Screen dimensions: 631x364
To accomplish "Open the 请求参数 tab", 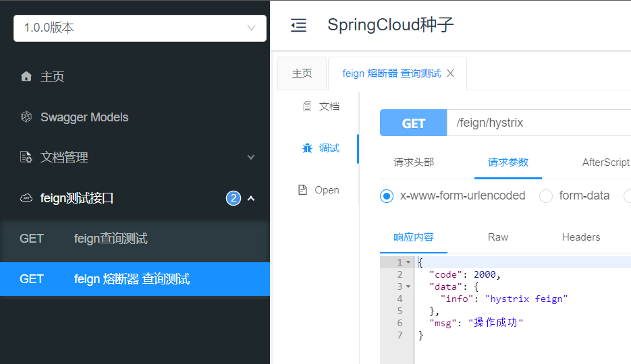I will [508, 162].
